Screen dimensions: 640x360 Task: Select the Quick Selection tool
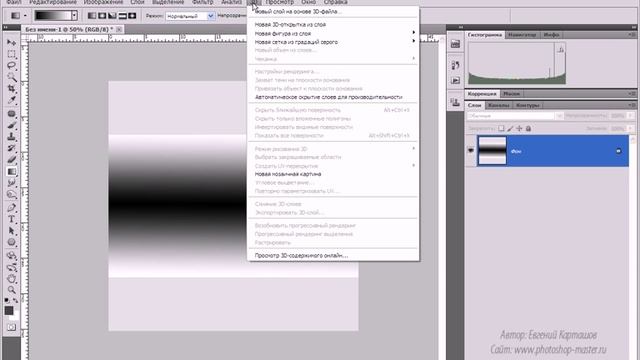point(11,77)
